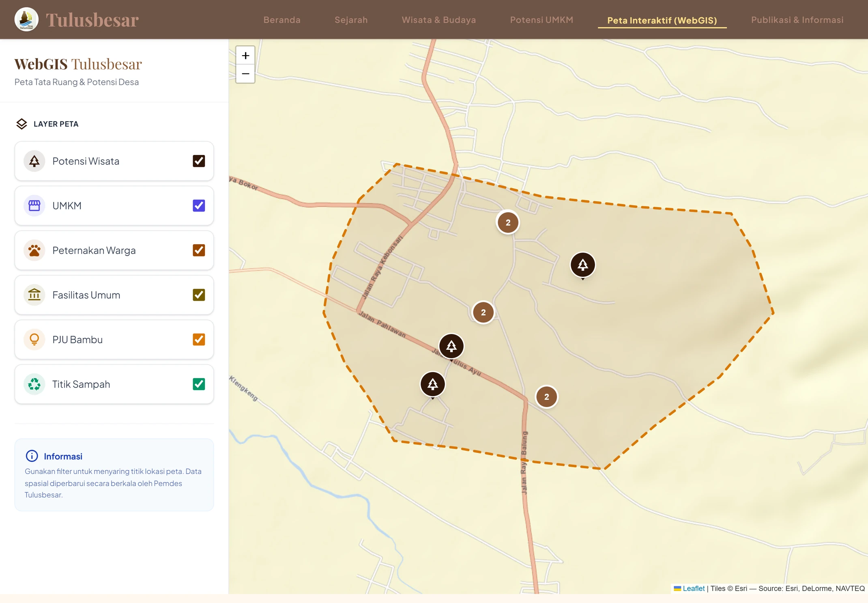Toggle the Fasilitas Umum layer checkbox
Image resolution: width=868 pixels, height=603 pixels.
(x=199, y=295)
